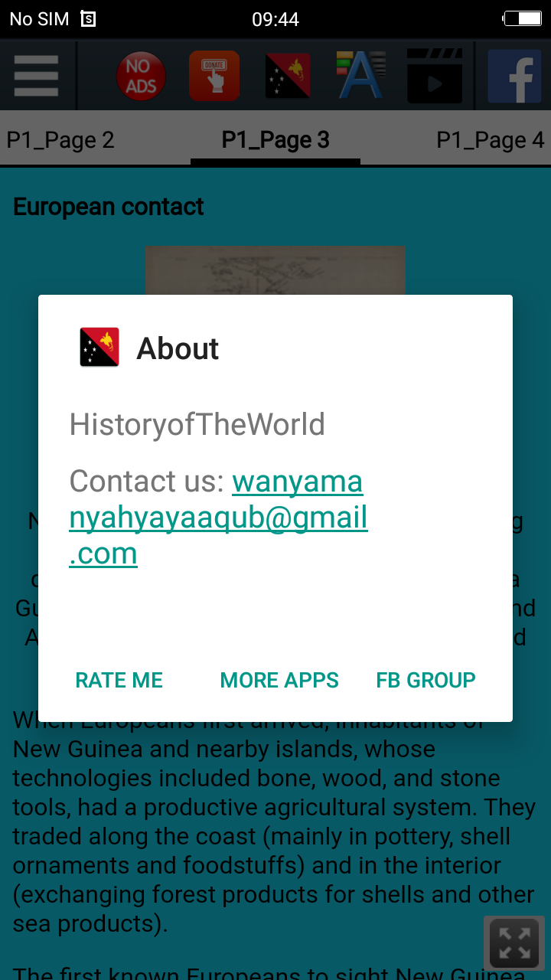Tap the battery indicator in status bar
The image size is (551, 980).
click(522, 18)
